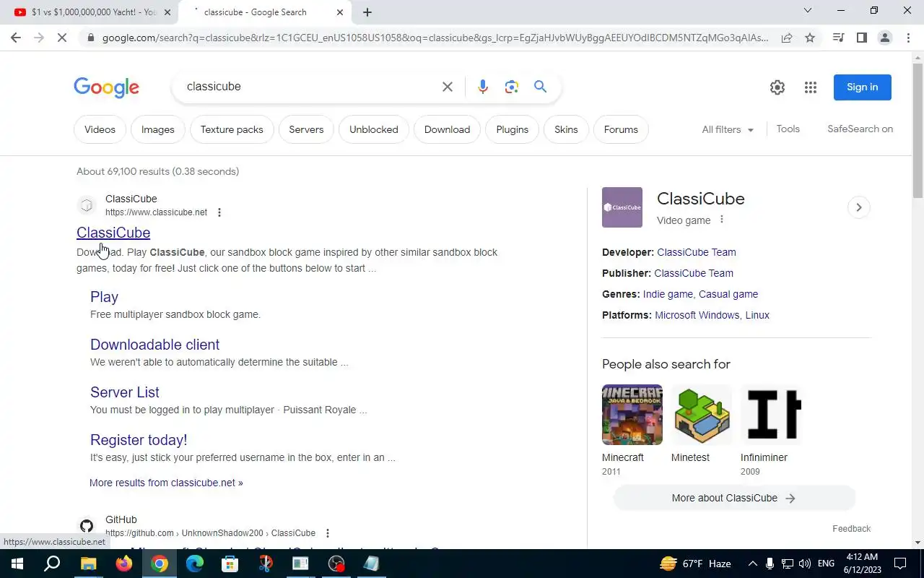
Task: Open SafeSearch on settings
Action: click(860, 129)
